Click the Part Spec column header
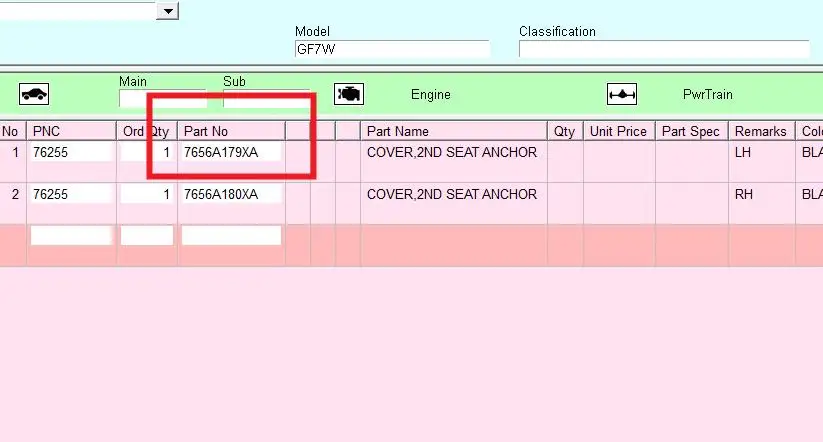The height and width of the screenshot is (442, 823). 691,131
